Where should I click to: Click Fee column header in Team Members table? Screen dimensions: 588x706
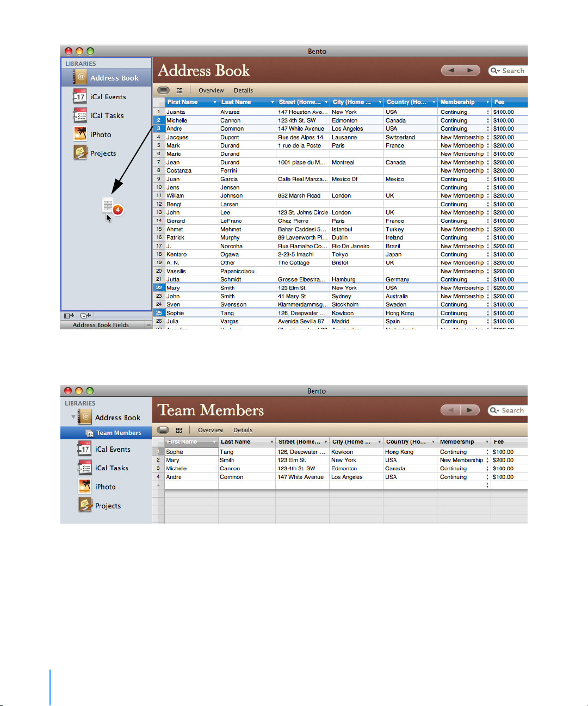click(509, 442)
